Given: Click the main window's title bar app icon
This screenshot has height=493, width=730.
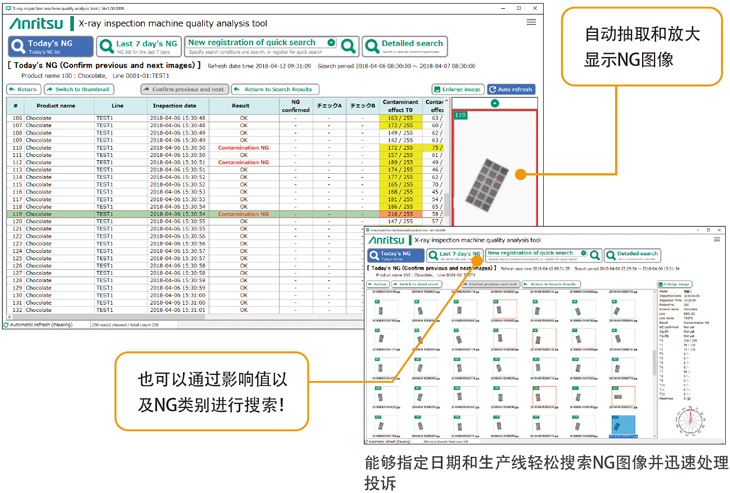Looking at the screenshot, I should 8,8.
